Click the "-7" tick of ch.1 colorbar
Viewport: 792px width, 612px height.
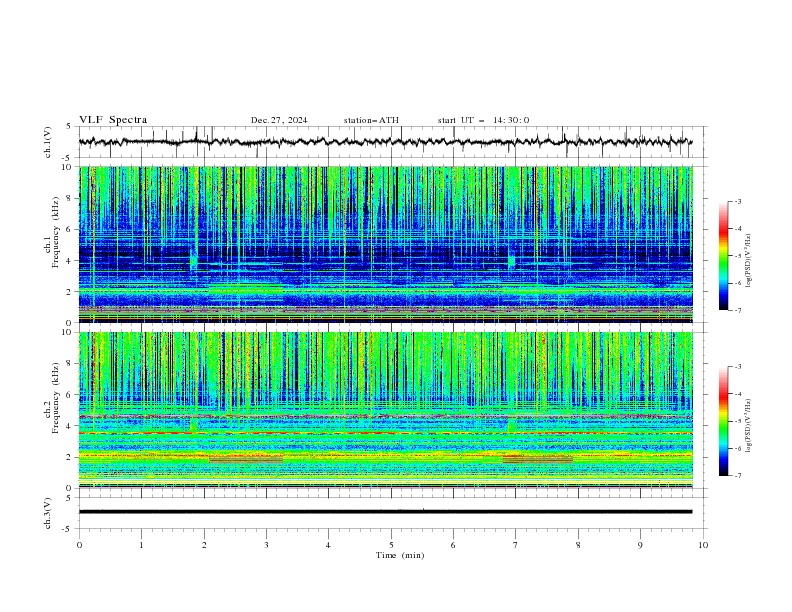(x=738, y=310)
